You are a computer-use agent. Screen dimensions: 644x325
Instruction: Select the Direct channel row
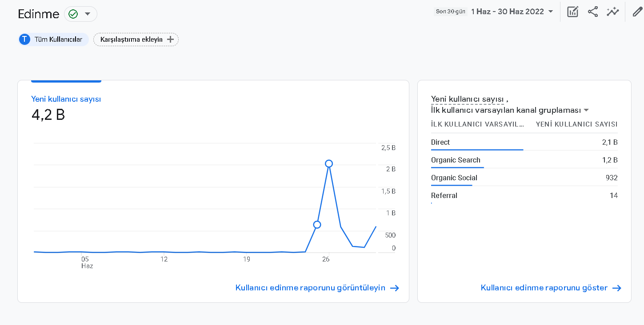click(x=524, y=143)
